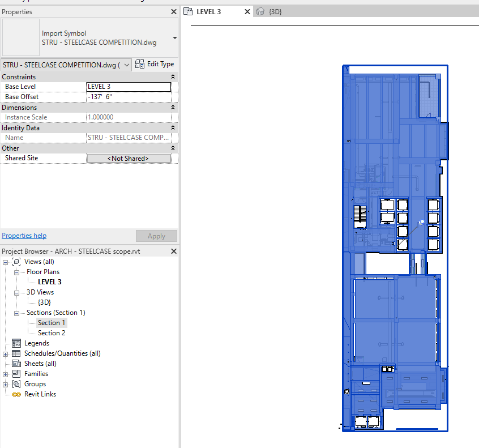This screenshot has height=448, width=479.
Task: Click the Sheets (all) icon in Project Browser
Action: coord(16,363)
